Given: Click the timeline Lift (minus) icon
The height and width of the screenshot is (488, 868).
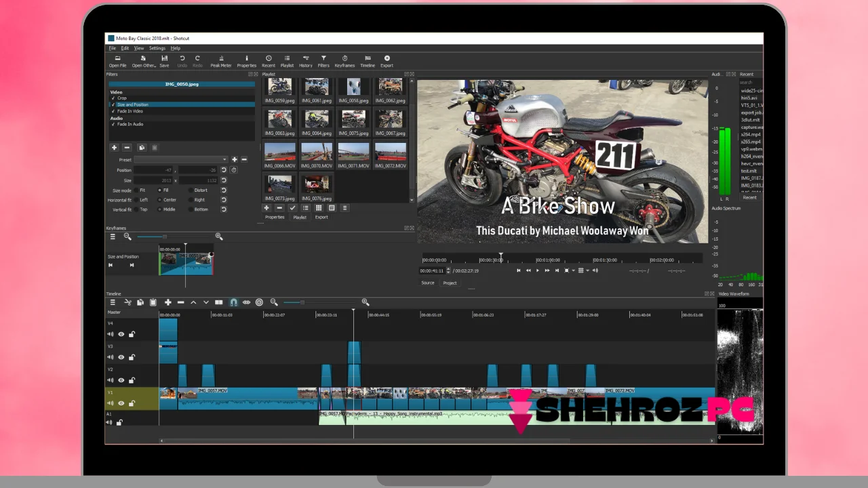Looking at the screenshot, I should click(180, 302).
